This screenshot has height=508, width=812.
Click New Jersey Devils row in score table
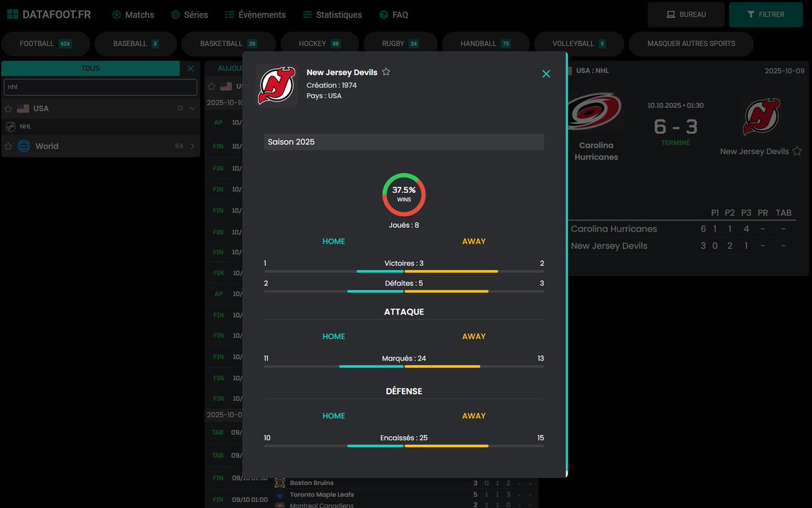pyautogui.click(x=682, y=246)
